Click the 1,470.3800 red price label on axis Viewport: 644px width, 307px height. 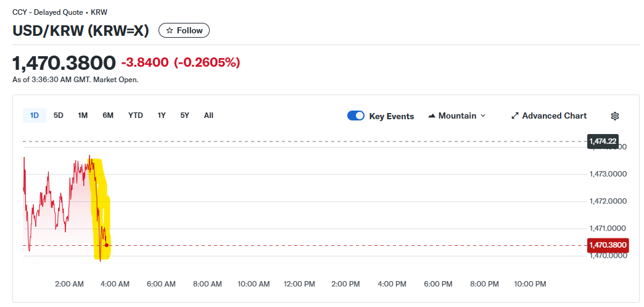[x=608, y=245]
